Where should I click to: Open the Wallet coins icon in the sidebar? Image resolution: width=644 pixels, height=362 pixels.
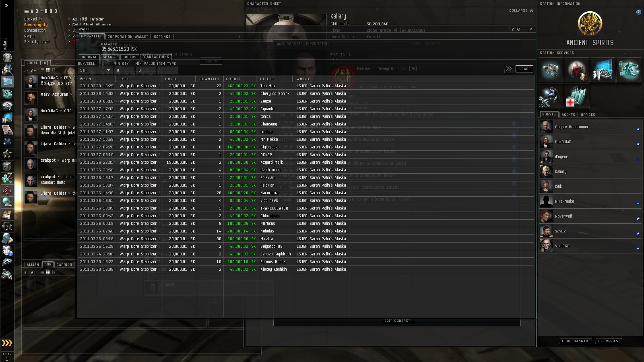point(7,178)
